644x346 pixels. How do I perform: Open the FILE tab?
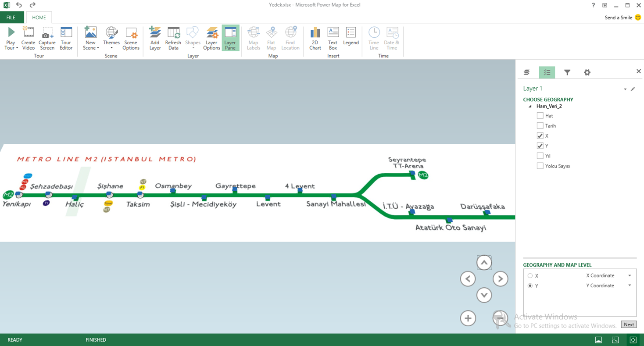(x=11, y=18)
